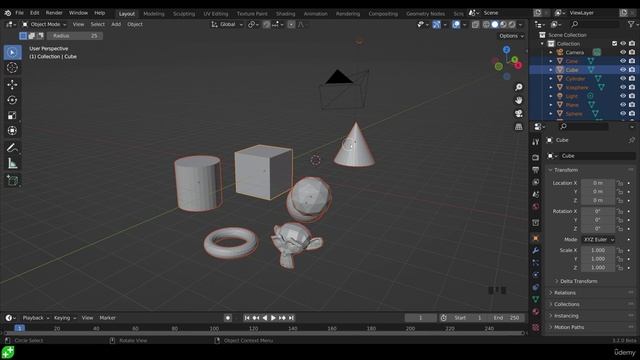Open the Output properties tab icon
Viewport: 640px width, 360px height.
click(536, 169)
